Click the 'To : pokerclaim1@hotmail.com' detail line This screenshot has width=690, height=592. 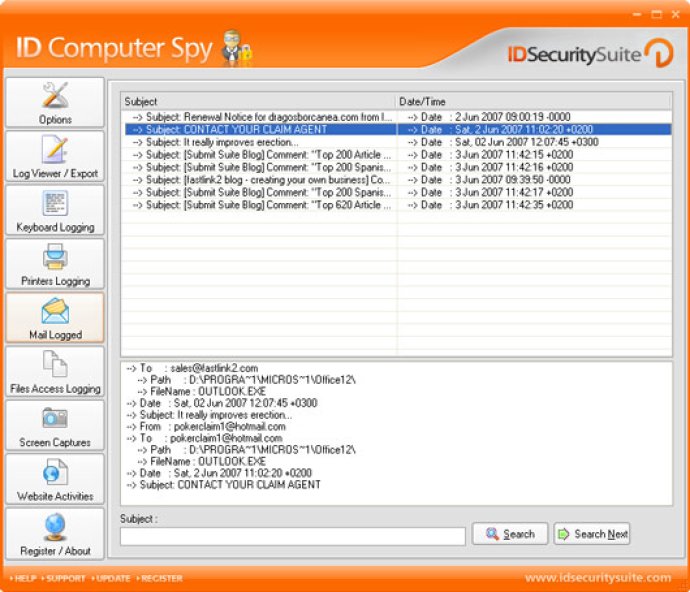click(x=204, y=438)
